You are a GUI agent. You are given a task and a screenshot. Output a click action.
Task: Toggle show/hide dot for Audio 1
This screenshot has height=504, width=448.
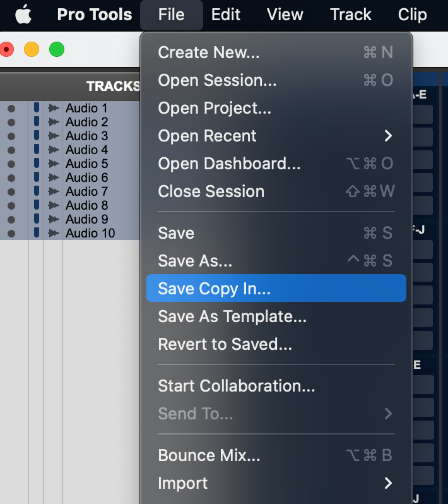click(11, 109)
